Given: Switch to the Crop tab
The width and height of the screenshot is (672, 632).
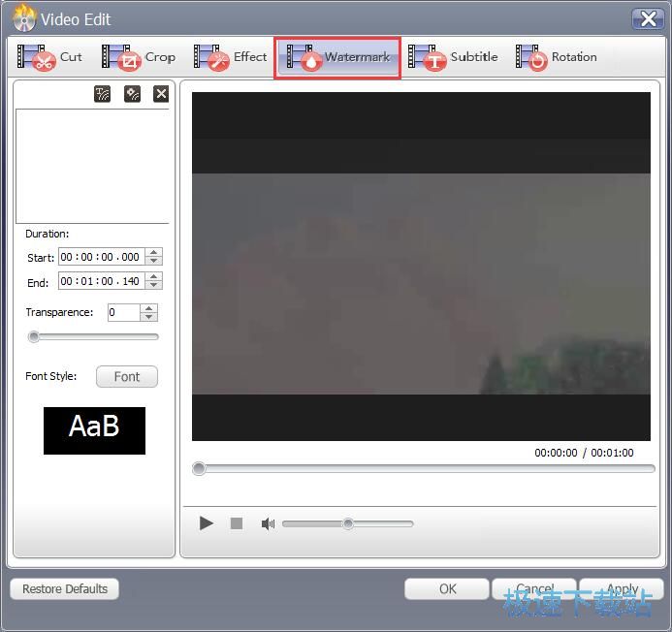Looking at the screenshot, I should tap(139, 57).
